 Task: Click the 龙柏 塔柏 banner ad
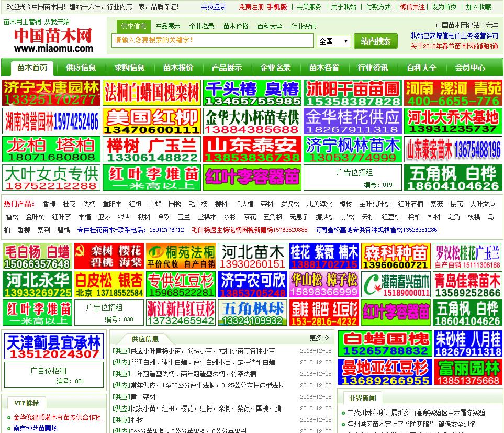click(x=51, y=149)
